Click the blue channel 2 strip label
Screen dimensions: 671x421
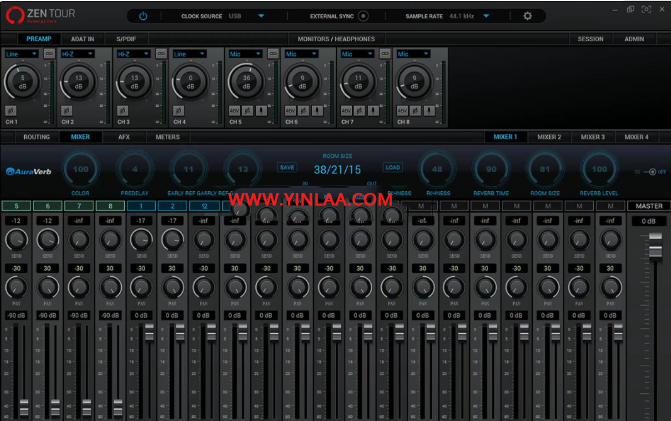point(172,206)
